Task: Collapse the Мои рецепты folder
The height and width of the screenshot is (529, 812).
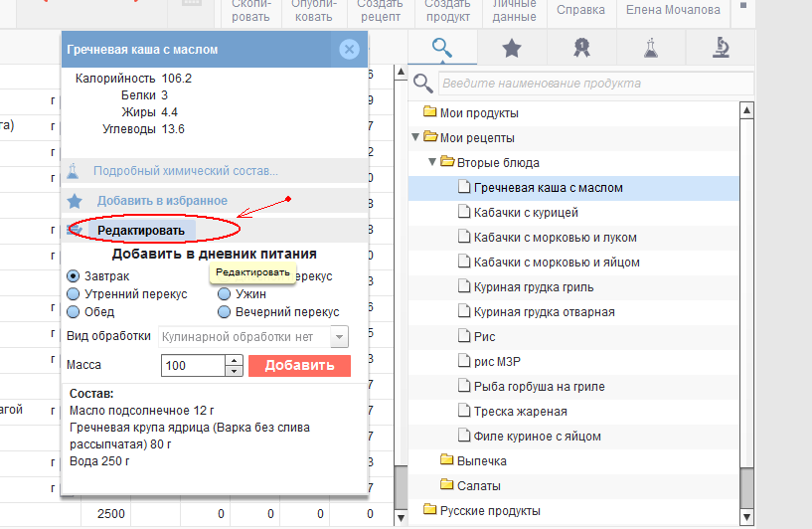Action: (x=415, y=137)
